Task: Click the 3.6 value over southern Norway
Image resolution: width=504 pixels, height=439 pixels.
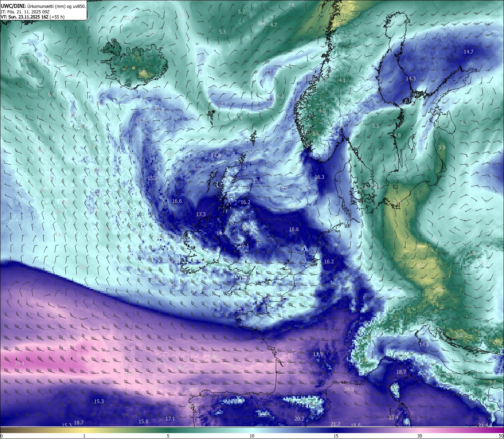Action: coord(315,133)
